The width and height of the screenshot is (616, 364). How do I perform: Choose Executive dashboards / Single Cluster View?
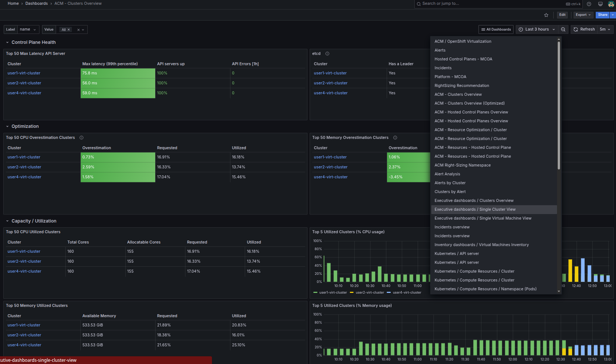(x=494, y=210)
